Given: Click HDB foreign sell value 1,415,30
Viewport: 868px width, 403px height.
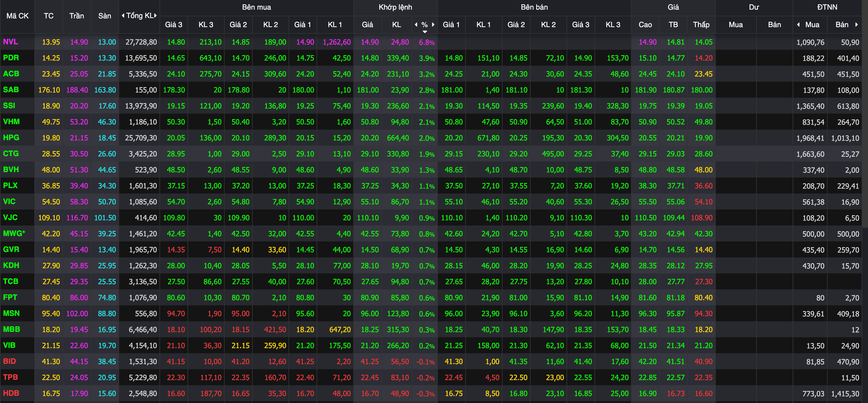Looking at the screenshot, I should [845, 394].
